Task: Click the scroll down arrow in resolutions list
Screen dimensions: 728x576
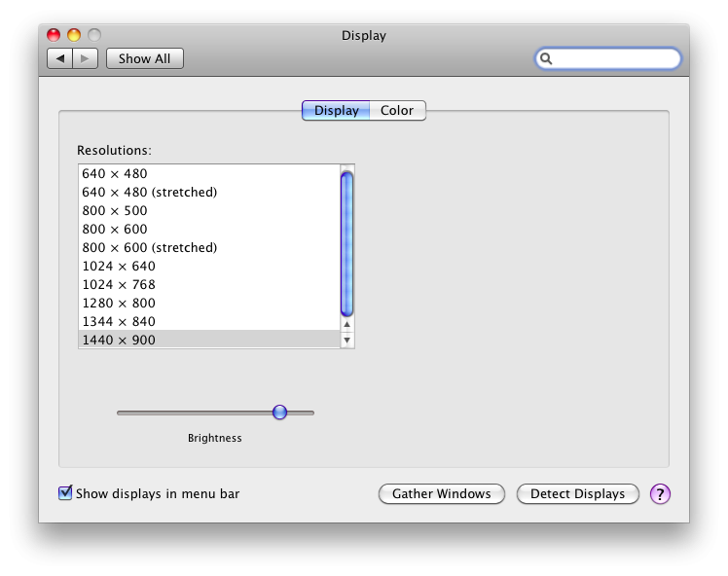Action: (347, 340)
